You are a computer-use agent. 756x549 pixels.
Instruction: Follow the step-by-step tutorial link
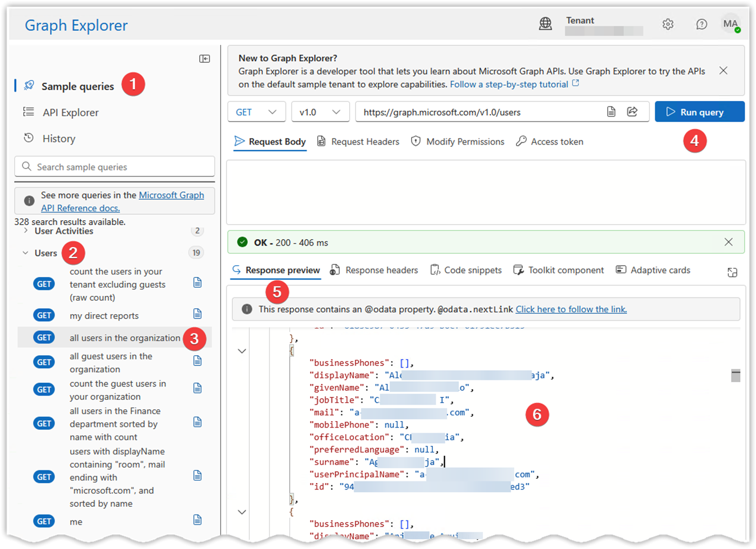(x=509, y=84)
